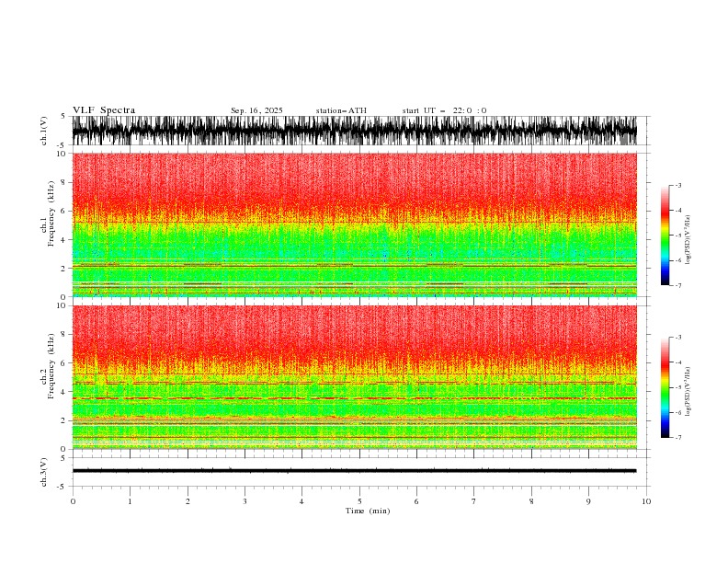Click the "8" kHz tick on ch.1 axis

coord(63,182)
